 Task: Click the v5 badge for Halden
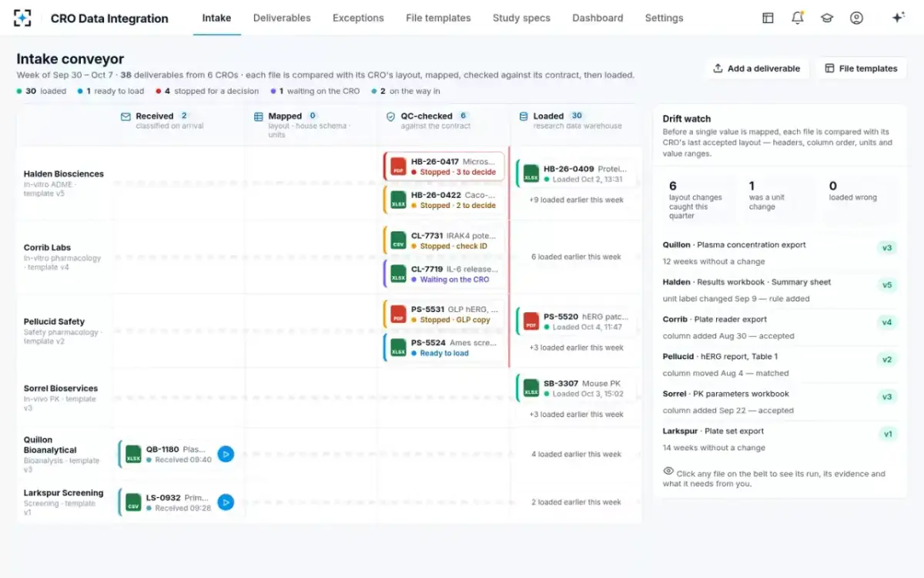[x=887, y=285]
